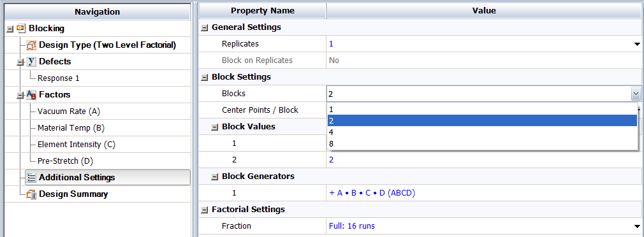Select Vacuum Rate (A) factor
Screen dimensions: 644x237
point(69,111)
